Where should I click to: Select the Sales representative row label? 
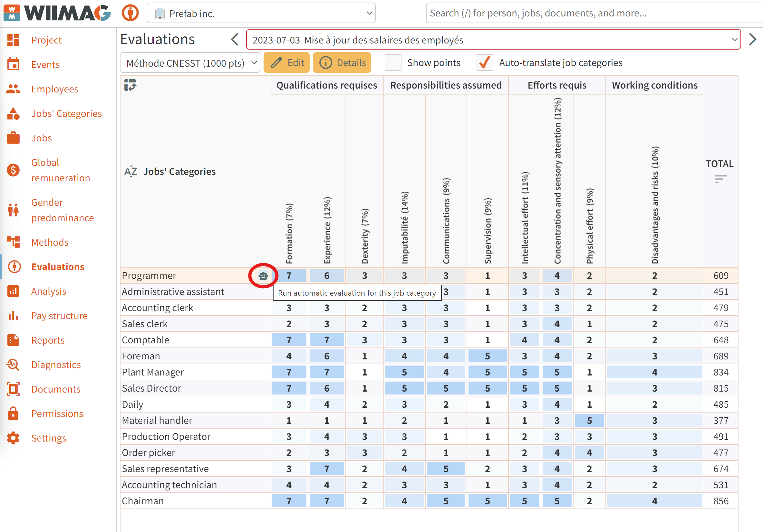coord(165,469)
